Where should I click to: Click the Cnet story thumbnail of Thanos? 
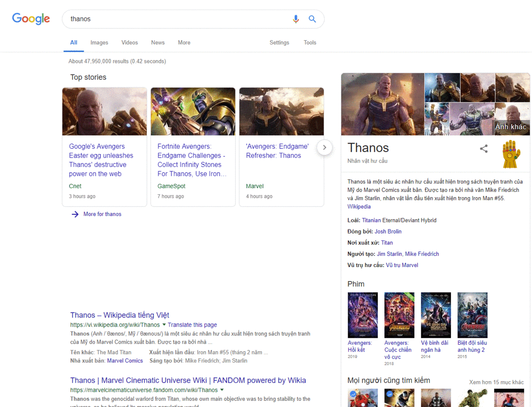pyautogui.click(x=104, y=111)
